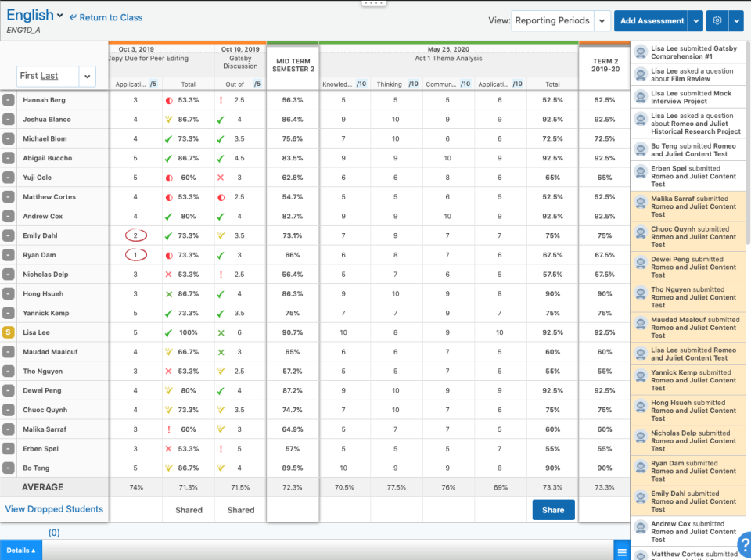Click the Share button for Term 2
This screenshot has height=560, width=751.
tap(553, 509)
